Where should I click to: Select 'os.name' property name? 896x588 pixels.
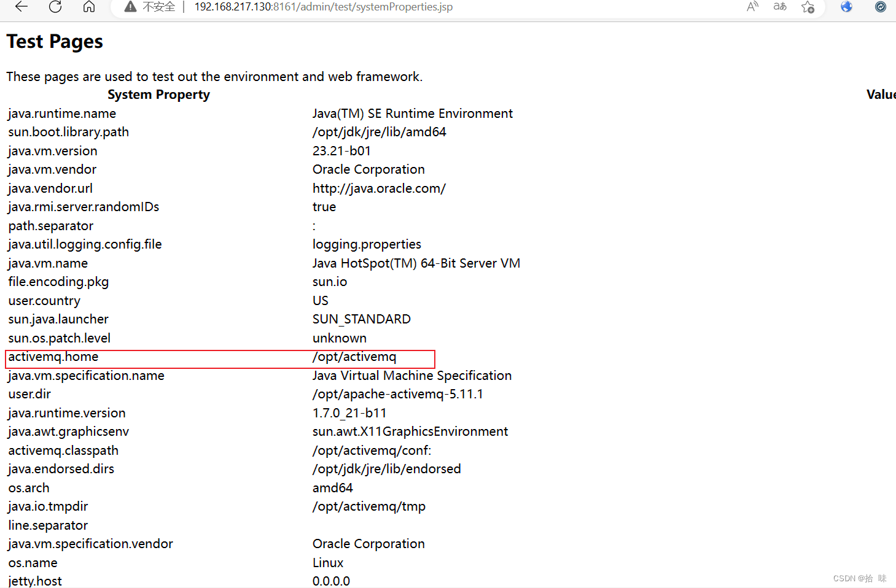click(33, 563)
